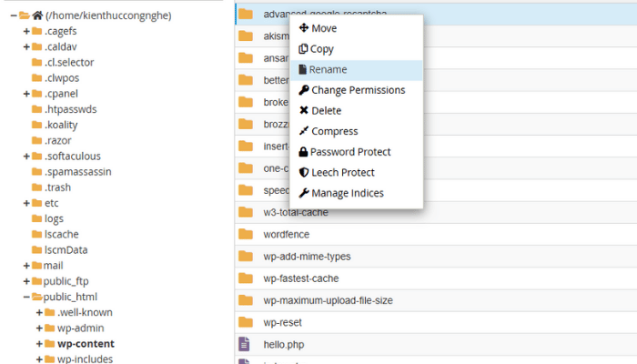Click the hello.php file icon
Image resolution: width=637 pixels, height=364 pixels.
[x=245, y=344]
